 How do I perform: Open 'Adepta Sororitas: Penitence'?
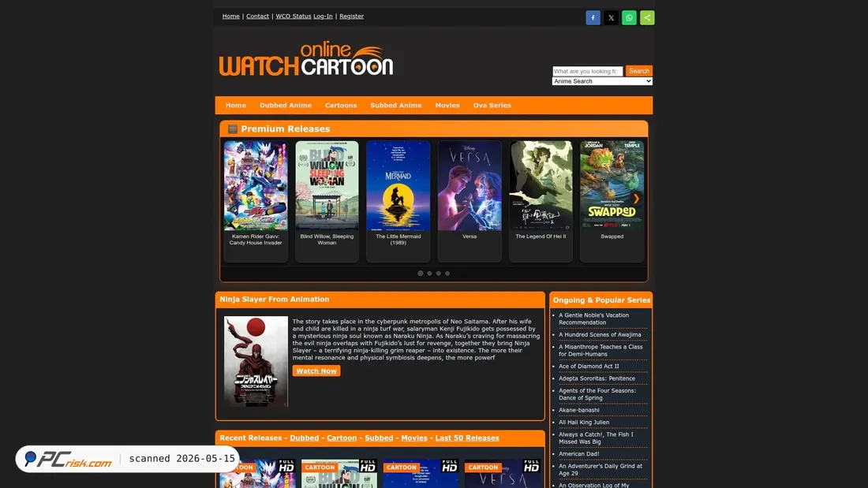[597, 378]
